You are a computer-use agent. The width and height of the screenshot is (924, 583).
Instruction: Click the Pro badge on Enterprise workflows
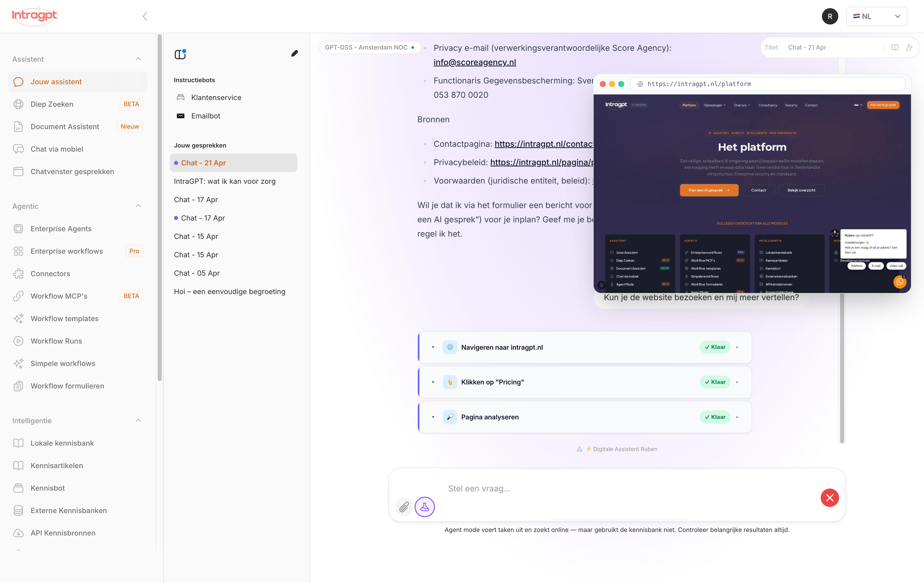[x=134, y=251]
